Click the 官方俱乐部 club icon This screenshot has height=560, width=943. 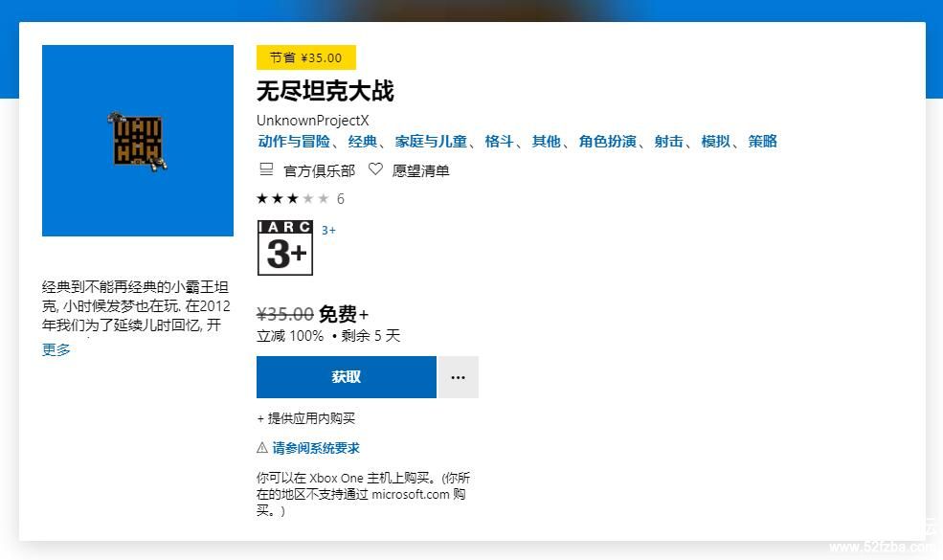pyautogui.click(x=266, y=169)
